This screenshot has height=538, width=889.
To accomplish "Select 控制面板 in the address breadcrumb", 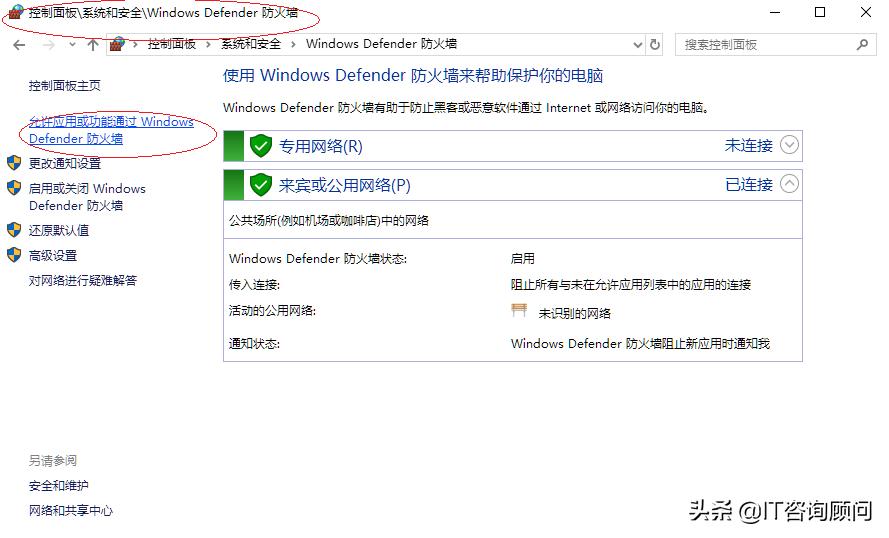I will click(172, 44).
